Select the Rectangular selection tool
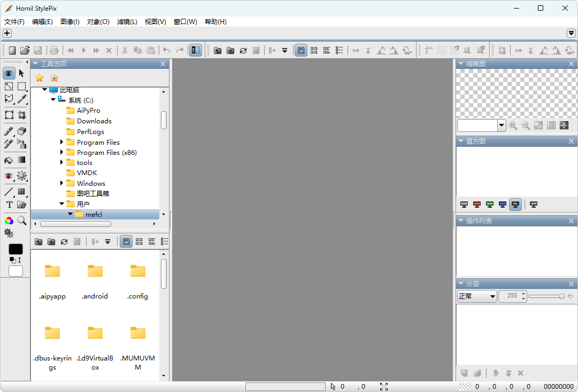The width and height of the screenshot is (578, 392). 22,87
